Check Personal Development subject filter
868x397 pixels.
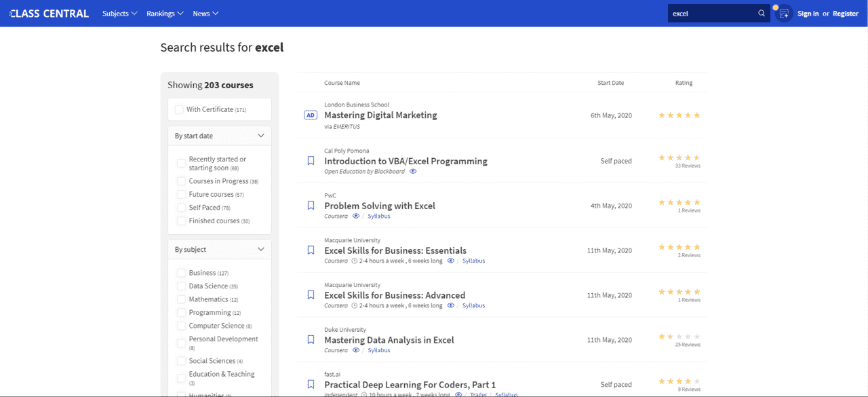point(181,343)
